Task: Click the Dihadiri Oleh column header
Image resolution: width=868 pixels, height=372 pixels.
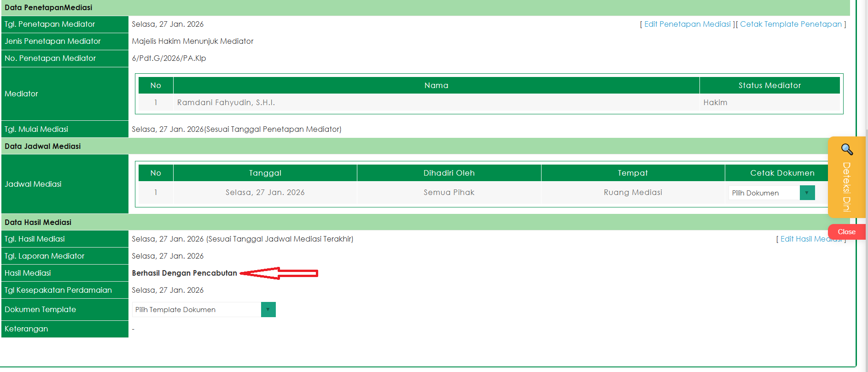Action: 449,173
